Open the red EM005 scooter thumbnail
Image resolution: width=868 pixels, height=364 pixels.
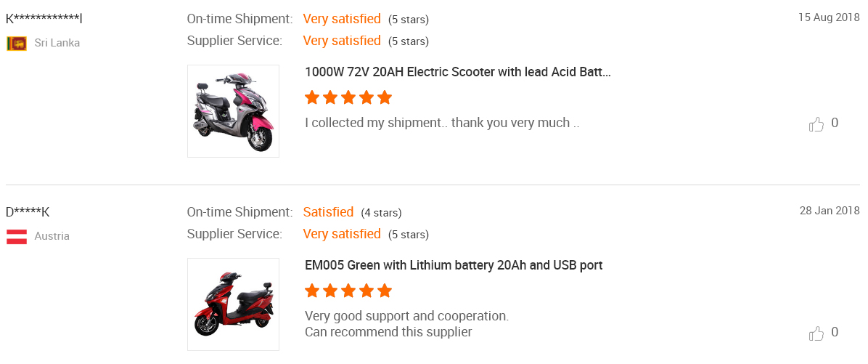click(233, 304)
